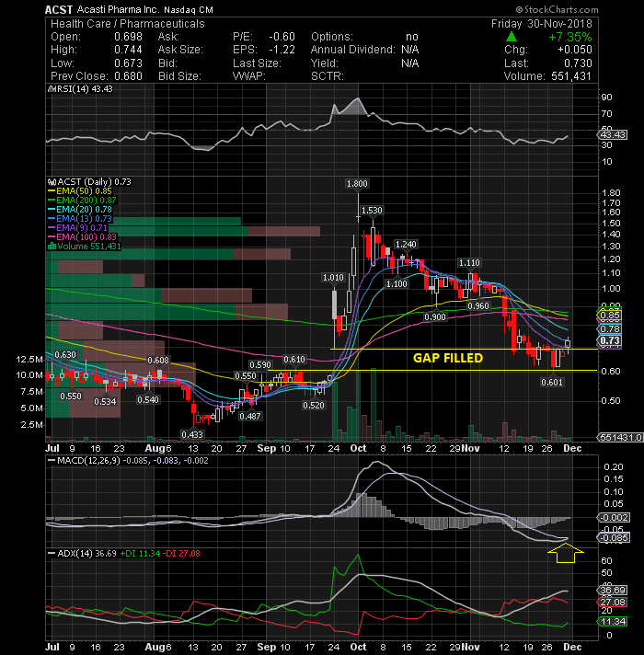
Task: Click the 551431.0 volume axis tag
Action: [x=621, y=437]
